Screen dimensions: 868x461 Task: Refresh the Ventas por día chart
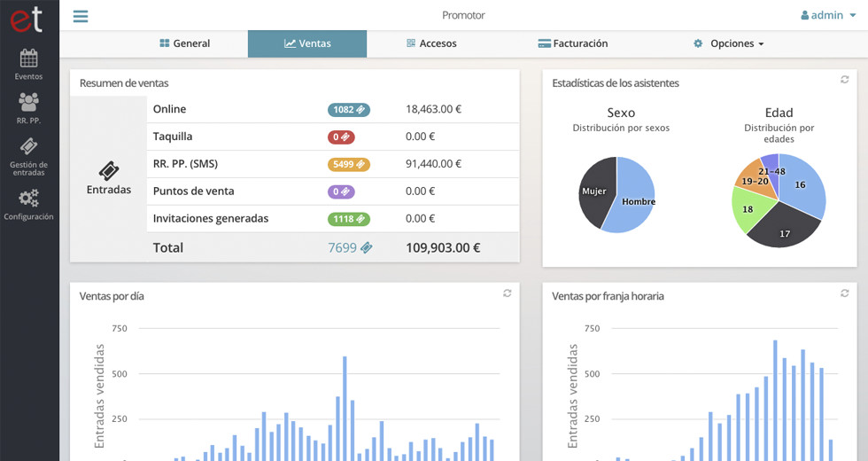(x=507, y=293)
